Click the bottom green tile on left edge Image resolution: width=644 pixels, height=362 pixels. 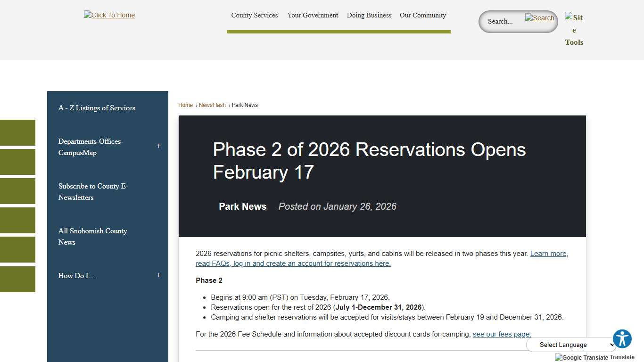click(17, 279)
